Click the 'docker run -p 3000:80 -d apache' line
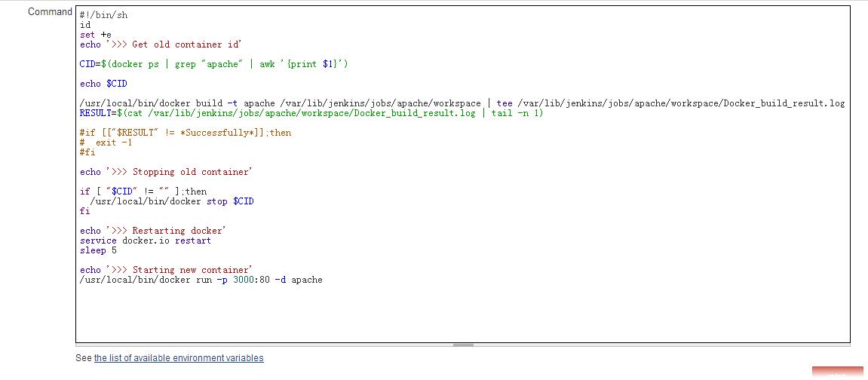Image resolution: width=868 pixels, height=380 pixels. (201, 280)
